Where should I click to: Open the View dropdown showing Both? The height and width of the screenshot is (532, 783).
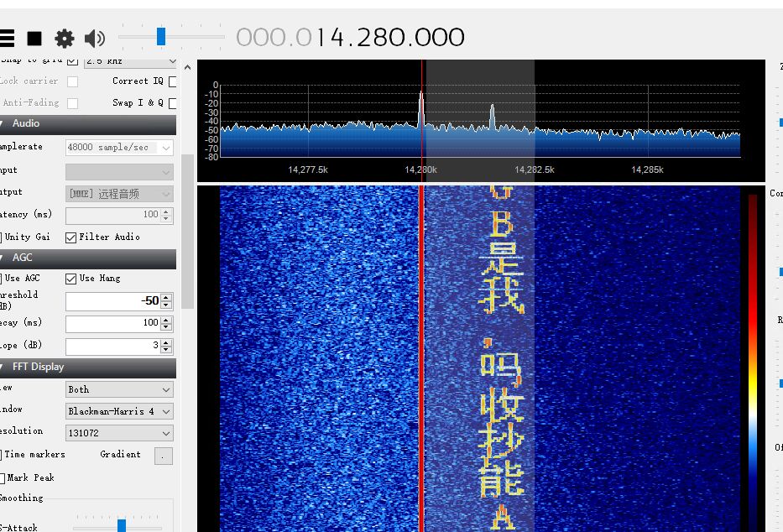coord(119,389)
